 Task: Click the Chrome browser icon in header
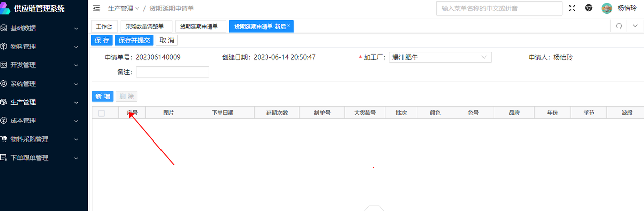tap(588, 8)
